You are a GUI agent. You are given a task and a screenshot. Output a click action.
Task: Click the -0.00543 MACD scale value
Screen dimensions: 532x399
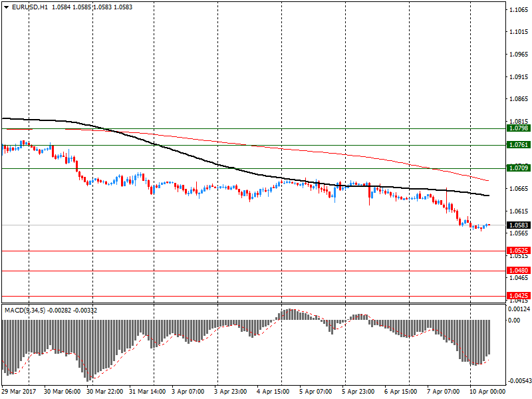(x=518, y=381)
